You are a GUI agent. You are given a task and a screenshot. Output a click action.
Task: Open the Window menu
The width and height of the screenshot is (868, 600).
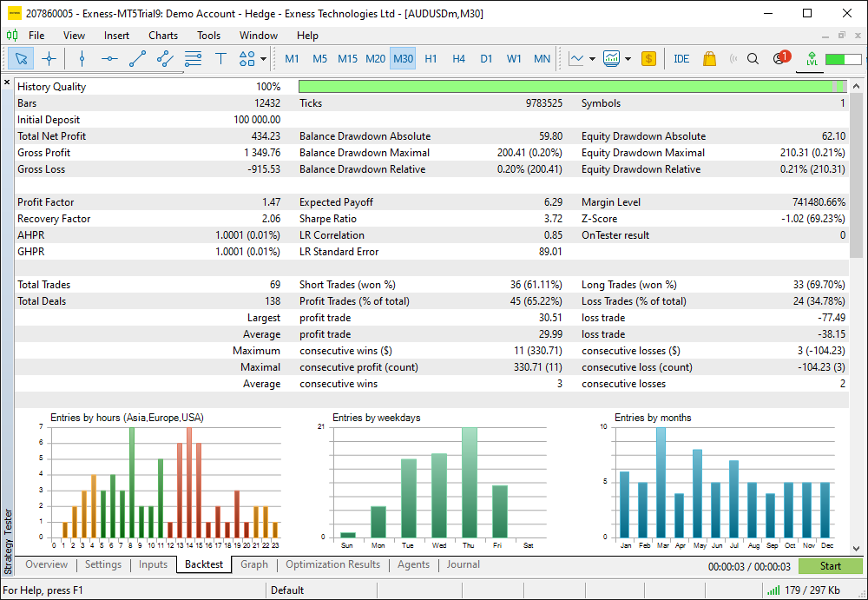[259, 36]
